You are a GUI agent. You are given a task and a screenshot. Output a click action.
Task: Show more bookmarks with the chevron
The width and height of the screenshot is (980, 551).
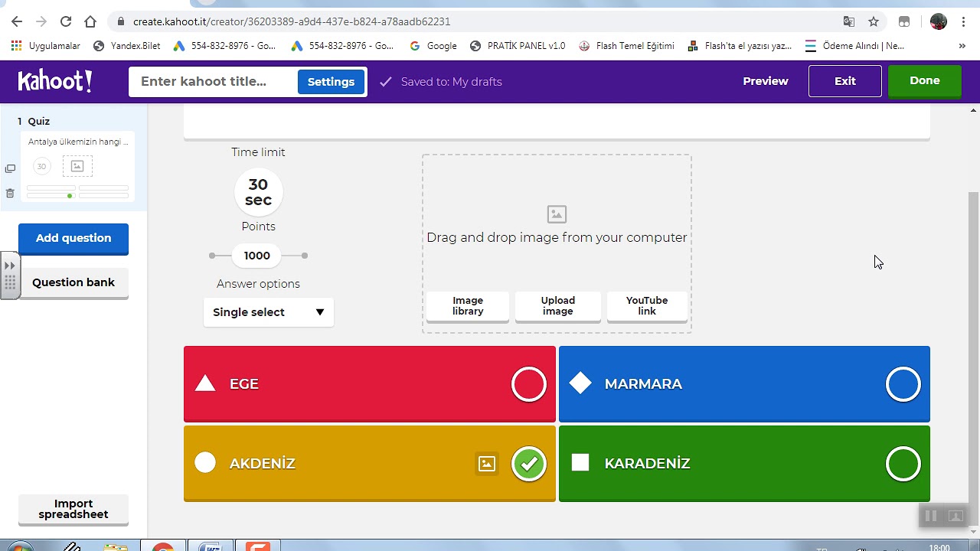pos(962,46)
